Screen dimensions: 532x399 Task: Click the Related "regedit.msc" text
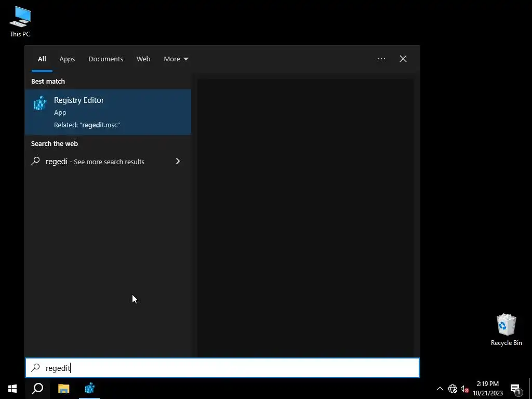pyautogui.click(x=87, y=125)
